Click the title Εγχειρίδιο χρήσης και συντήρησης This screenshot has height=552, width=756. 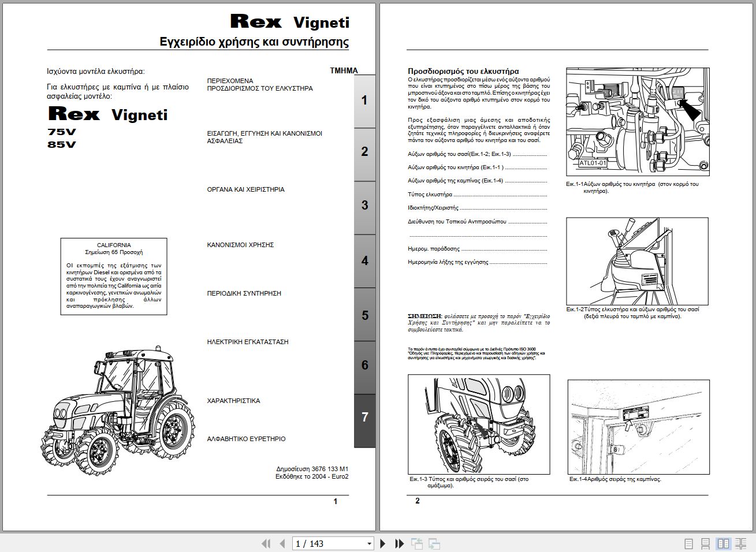(x=254, y=42)
